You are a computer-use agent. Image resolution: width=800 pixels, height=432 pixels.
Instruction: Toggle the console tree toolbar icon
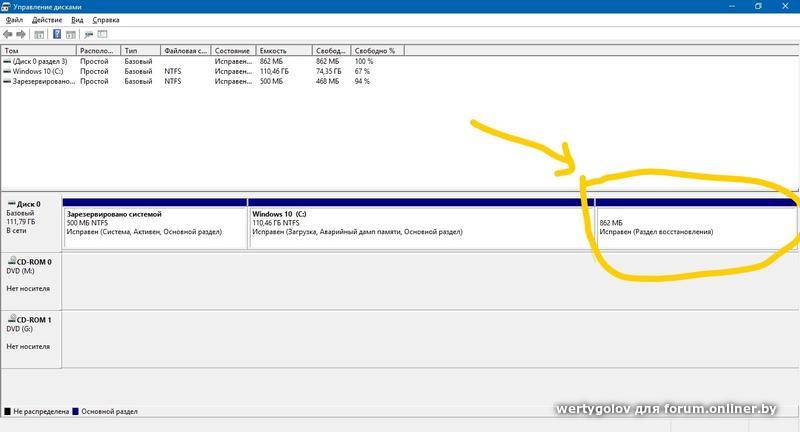[39, 34]
